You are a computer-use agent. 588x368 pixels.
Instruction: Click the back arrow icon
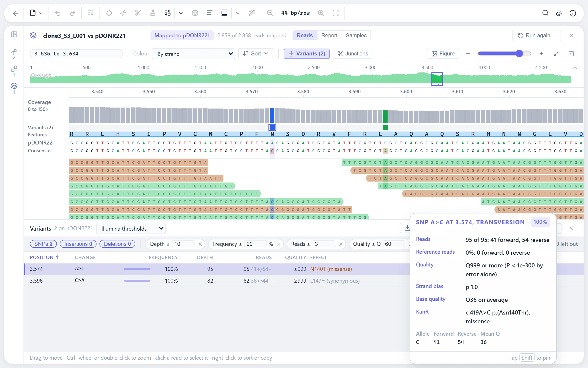(16, 13)
